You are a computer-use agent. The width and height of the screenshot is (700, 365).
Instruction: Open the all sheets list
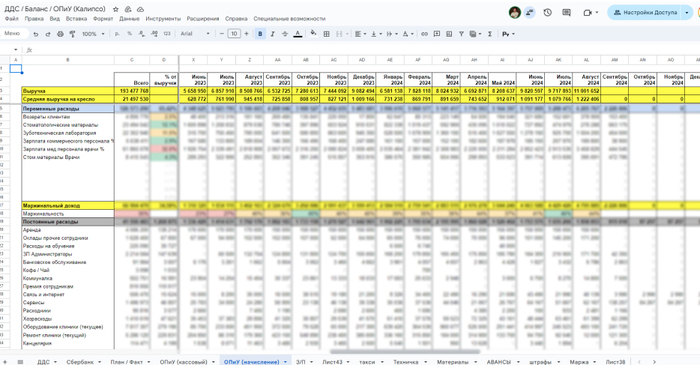(20, 361)
